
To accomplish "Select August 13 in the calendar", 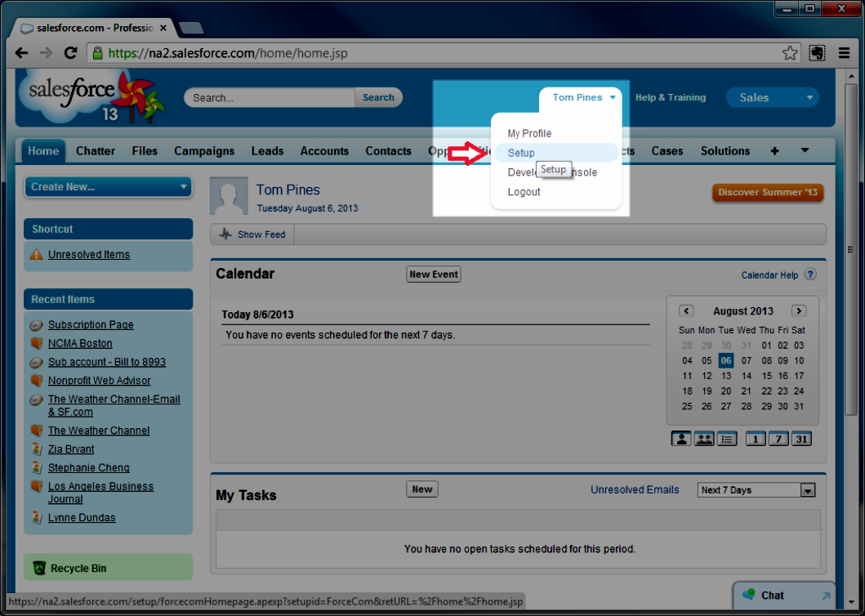I will [x=726, y=376].
